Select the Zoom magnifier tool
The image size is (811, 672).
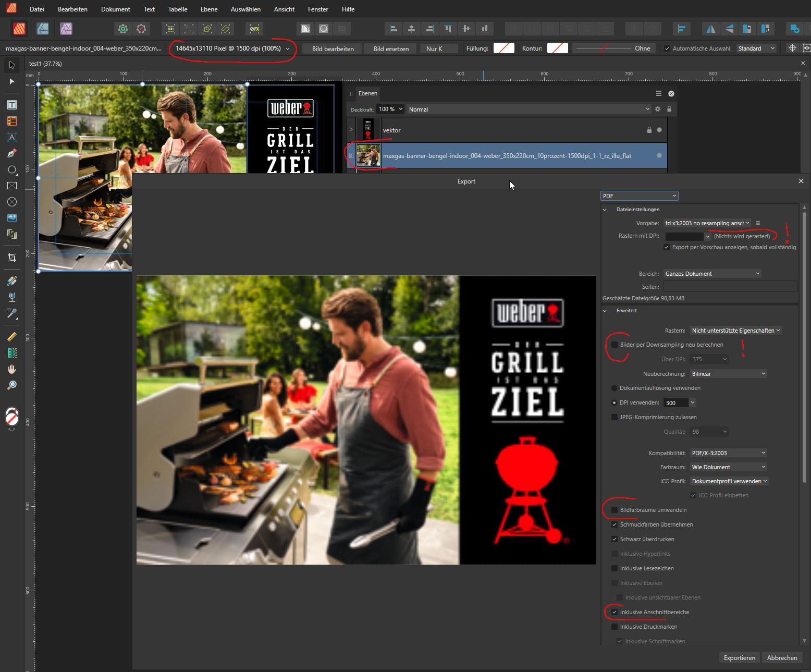12,385
